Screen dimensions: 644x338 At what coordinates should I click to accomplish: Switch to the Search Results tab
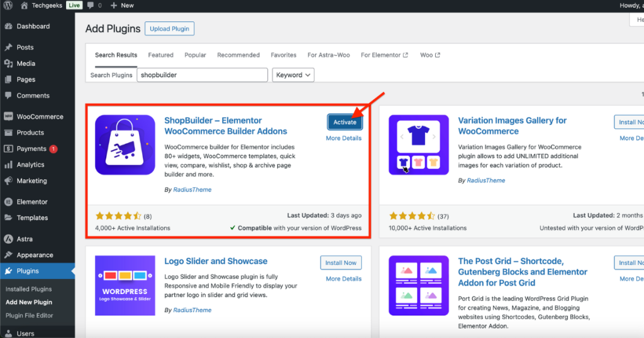point(116,55)
